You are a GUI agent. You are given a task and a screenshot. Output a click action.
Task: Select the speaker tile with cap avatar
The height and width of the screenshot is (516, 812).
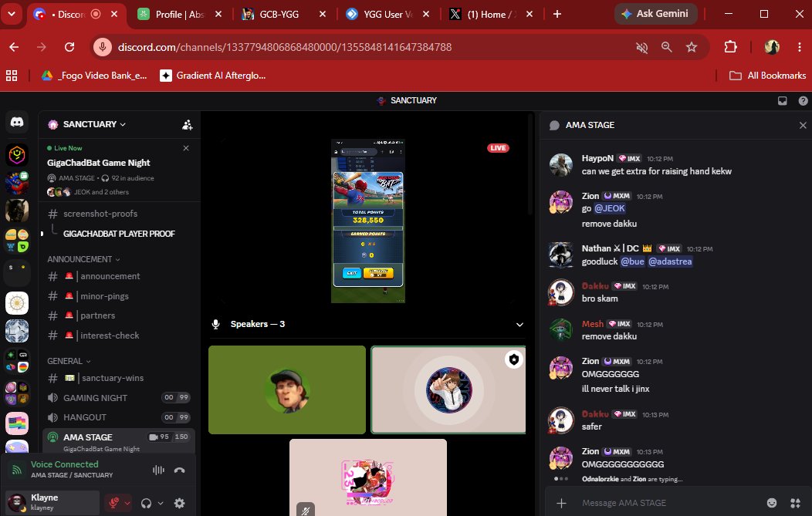tap(287, 390)
